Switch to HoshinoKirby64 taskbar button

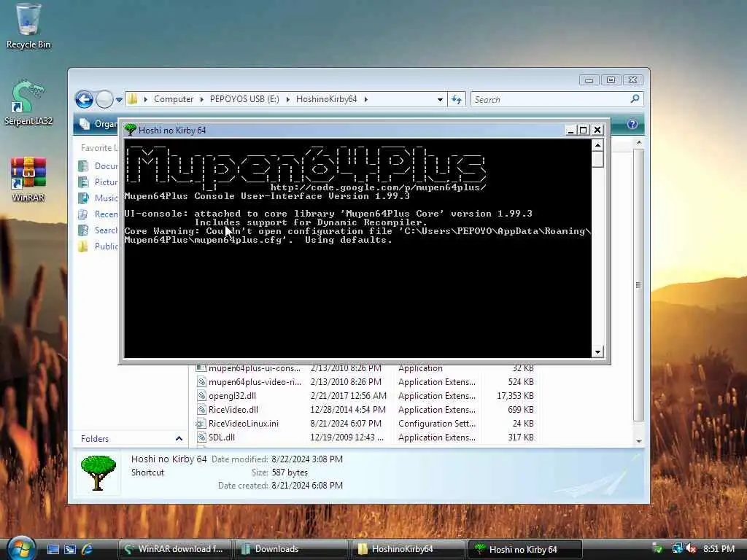(409, 549)
